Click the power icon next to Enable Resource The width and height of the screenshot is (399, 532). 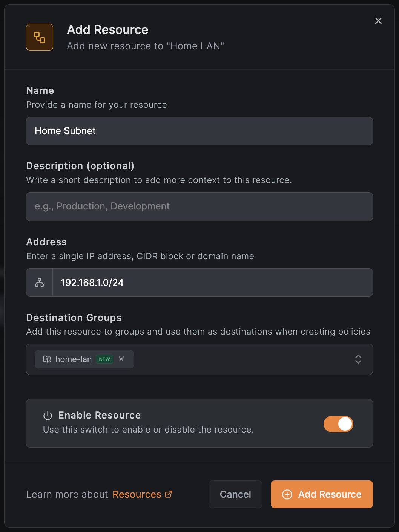(x=47, y=416)
